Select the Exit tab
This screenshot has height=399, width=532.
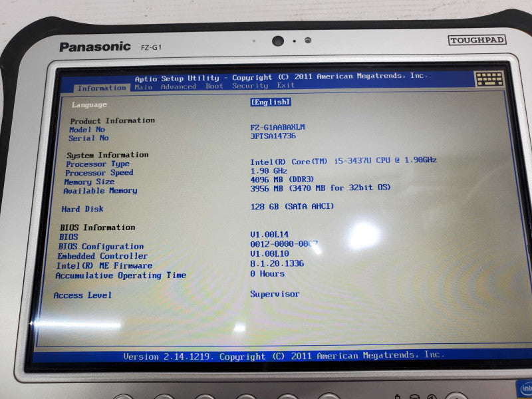coord(286,85)
